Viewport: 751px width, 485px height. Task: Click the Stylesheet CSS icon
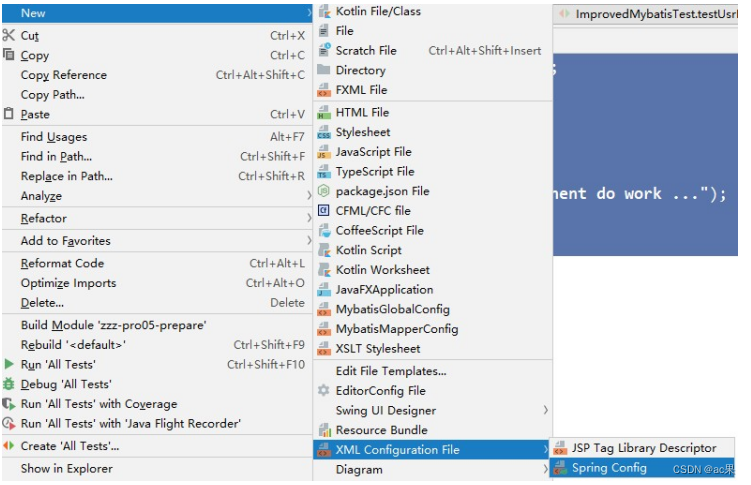click(324, 132)
